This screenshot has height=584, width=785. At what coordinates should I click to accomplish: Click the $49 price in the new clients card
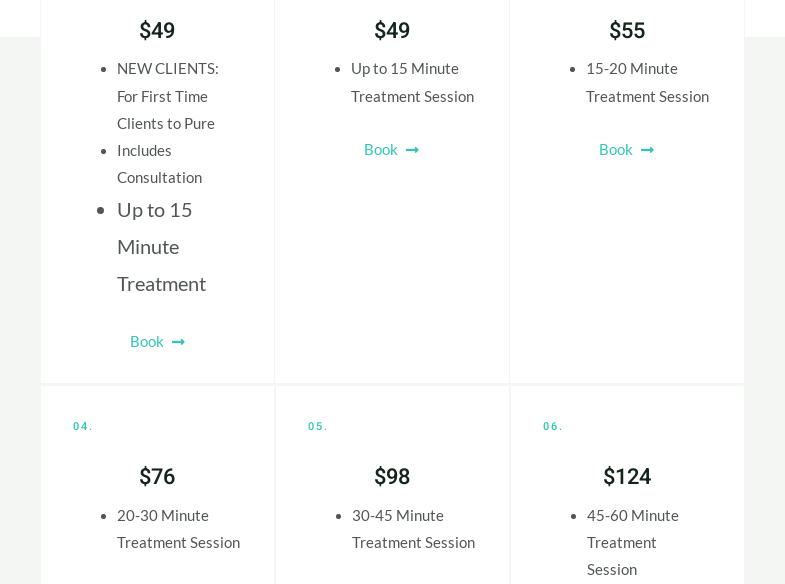157,31
